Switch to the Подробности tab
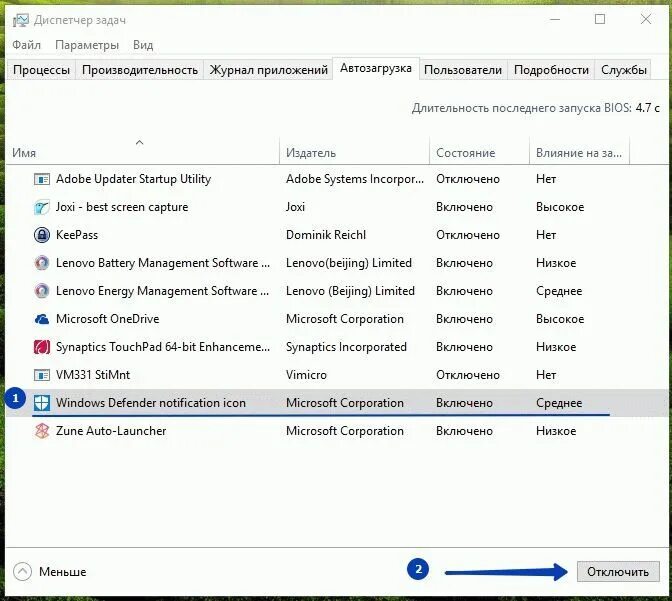Image resolution: width=672 pixels, height=601 pixels. tap(551, 70)
